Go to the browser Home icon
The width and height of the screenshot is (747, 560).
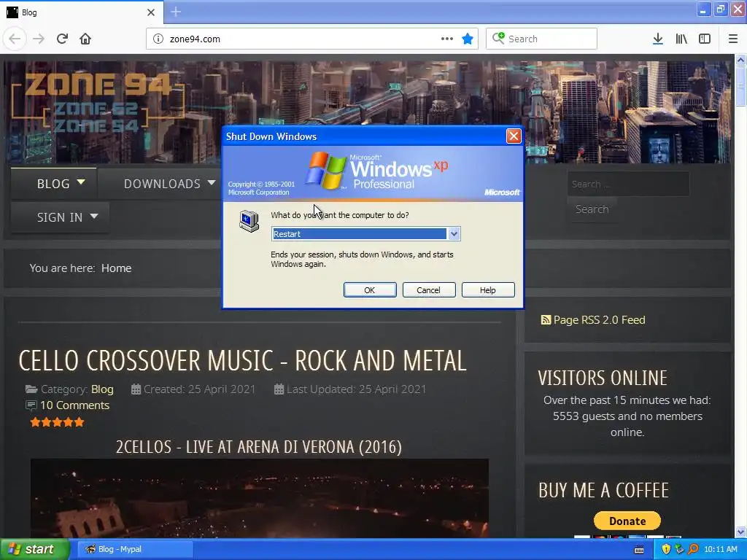point(85,39)
